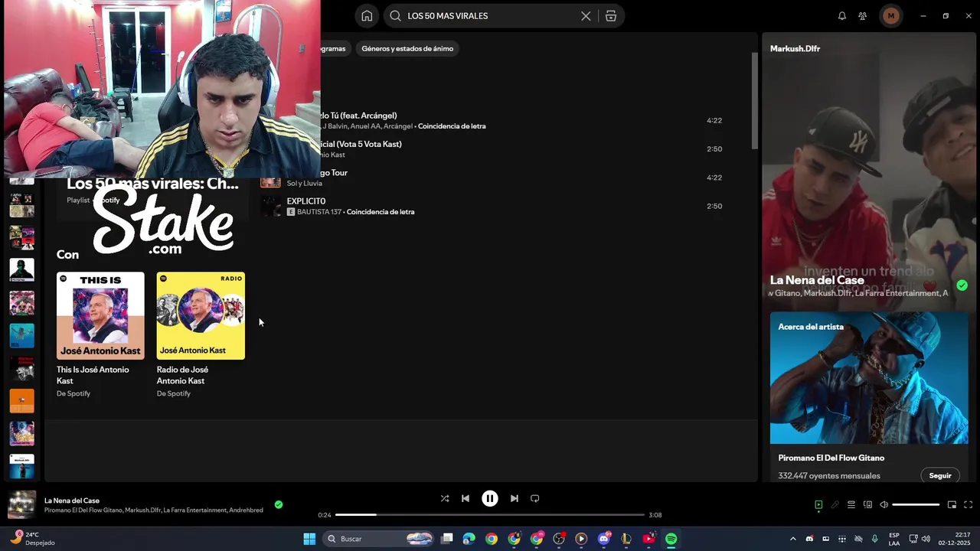The image size is (980, 551).
Task: Open the Browse/Explore icon beside search
Action: 611,15
